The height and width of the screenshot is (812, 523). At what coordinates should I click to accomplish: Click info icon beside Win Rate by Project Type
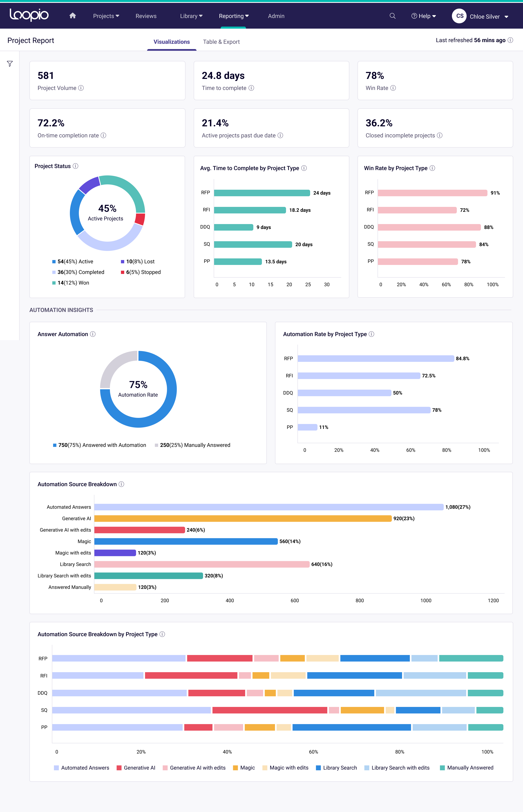[x=432, y=168]
